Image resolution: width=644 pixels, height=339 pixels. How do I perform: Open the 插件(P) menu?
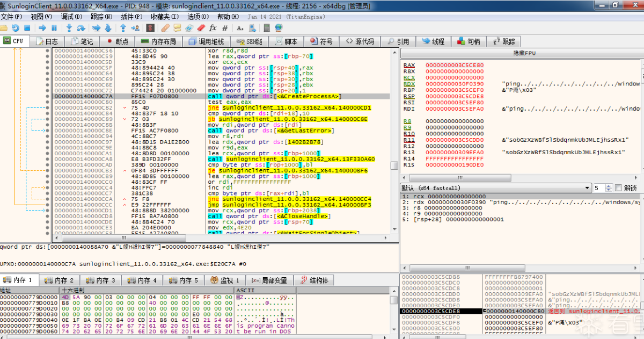(x=131, y=17)
